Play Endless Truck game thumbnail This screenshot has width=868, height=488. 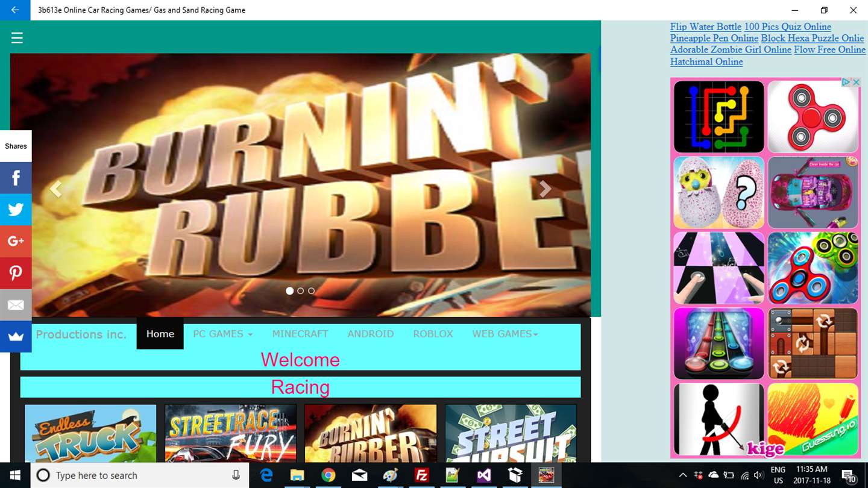(x=90, y=433)
